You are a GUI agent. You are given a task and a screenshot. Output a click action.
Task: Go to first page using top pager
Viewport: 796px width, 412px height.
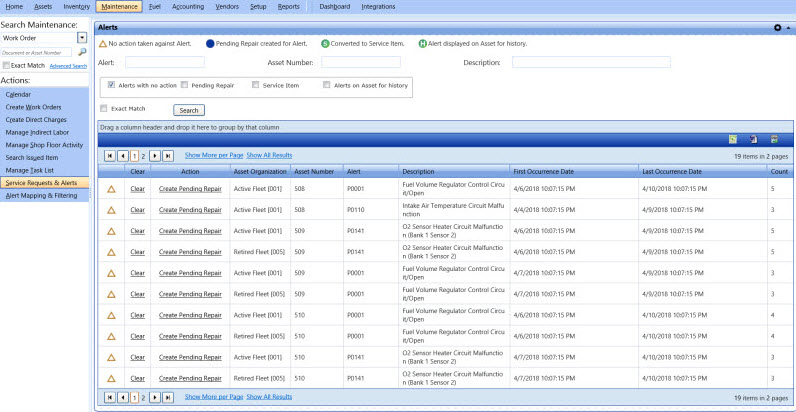tap(110, 156)
